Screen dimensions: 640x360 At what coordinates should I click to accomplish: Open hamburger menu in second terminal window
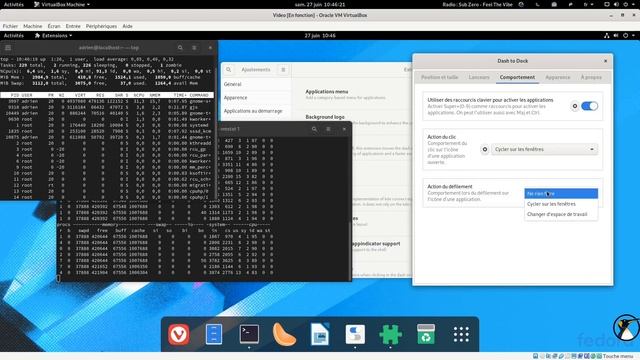tap(328, 129)
